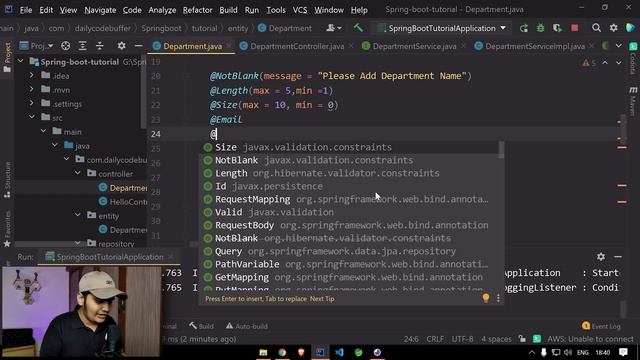Minimize the Run tool window

[x=618, y=257]
